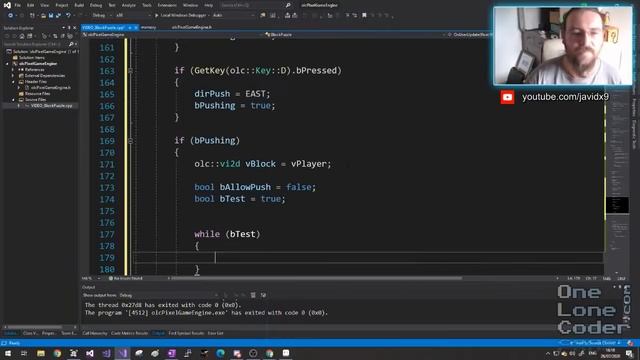Toggle word wrap in Output panel

point(263,295)
